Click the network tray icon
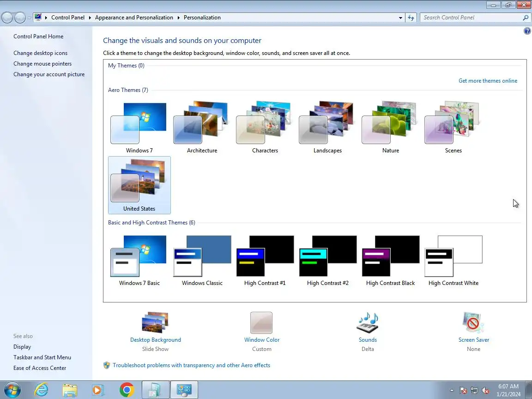Viewport: 532px width, 399px height. tap(474, 391)
